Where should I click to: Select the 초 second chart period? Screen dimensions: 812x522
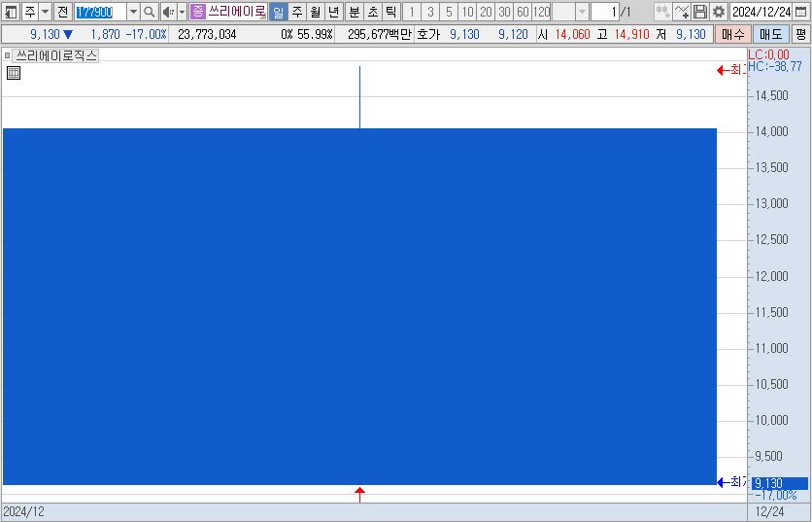pyautogui.click(x=373, y=12)
